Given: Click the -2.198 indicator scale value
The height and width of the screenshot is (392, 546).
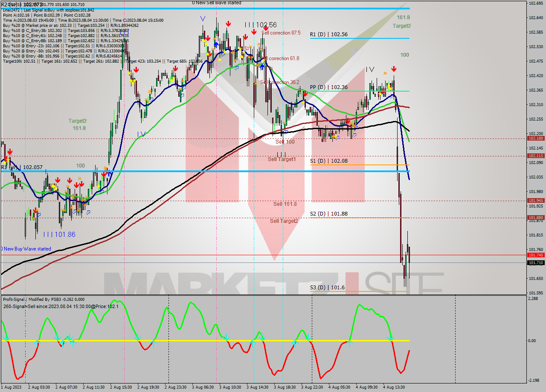Looking at the screenshot, I should pos(533,380).
